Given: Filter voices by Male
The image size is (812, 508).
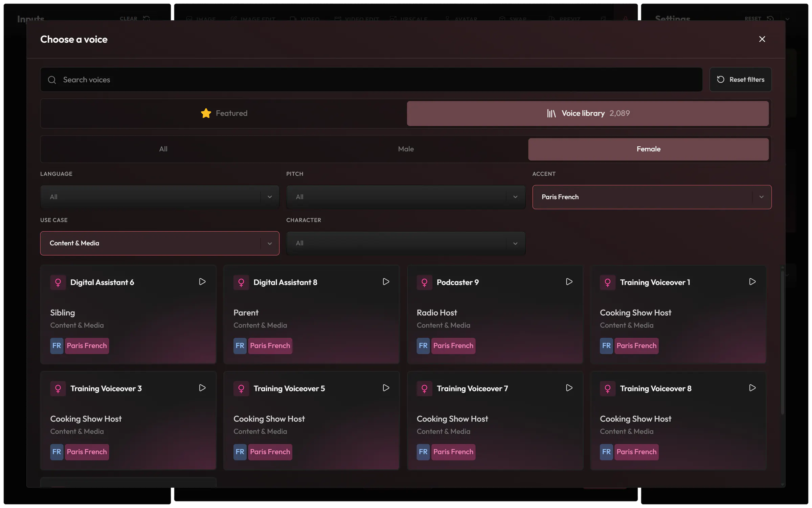Looking at the screenshot, I should [x=406, y=149].
